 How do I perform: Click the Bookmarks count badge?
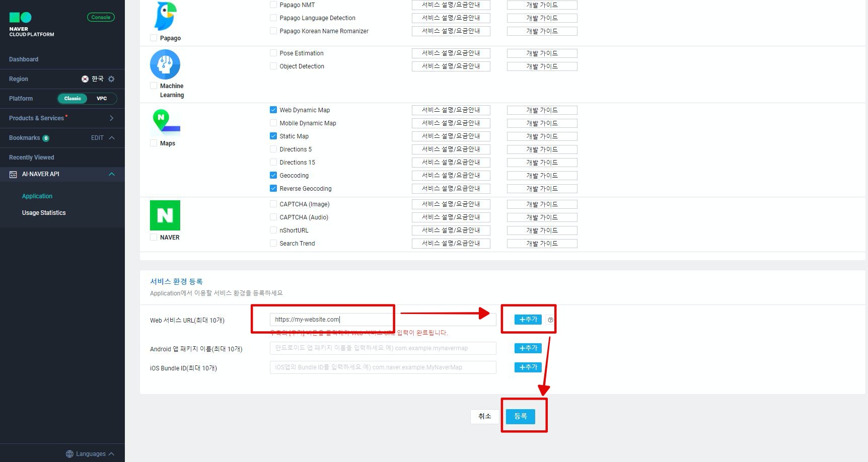(46, 138)
